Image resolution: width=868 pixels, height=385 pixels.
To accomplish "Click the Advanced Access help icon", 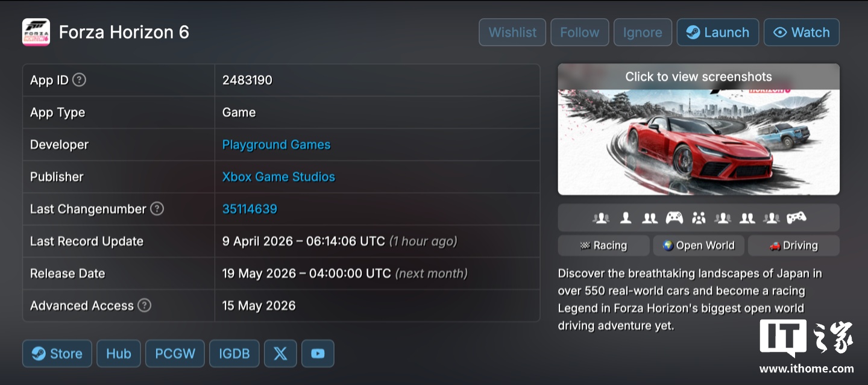I will click(144, 305).
